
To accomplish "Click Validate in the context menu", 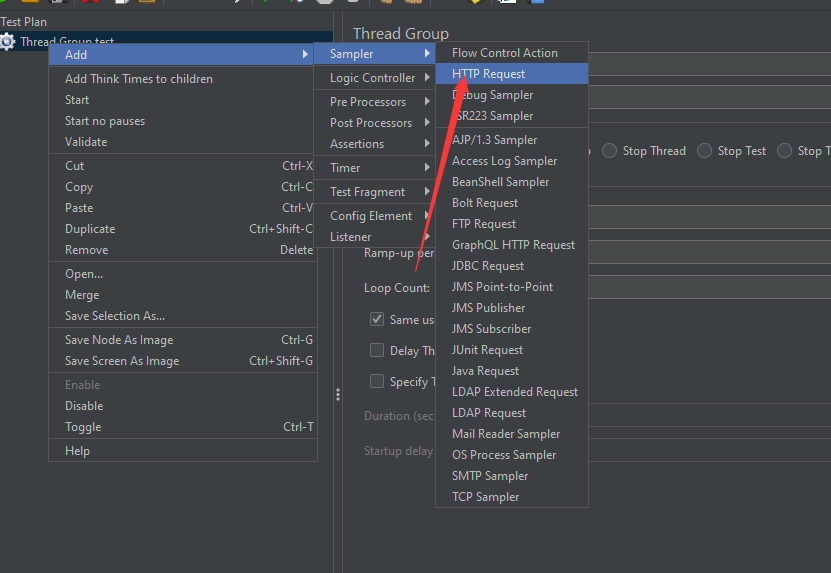I will (x=86, y=142).
